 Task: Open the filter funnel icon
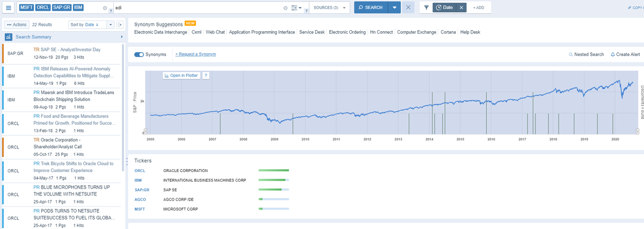(426, 8)
